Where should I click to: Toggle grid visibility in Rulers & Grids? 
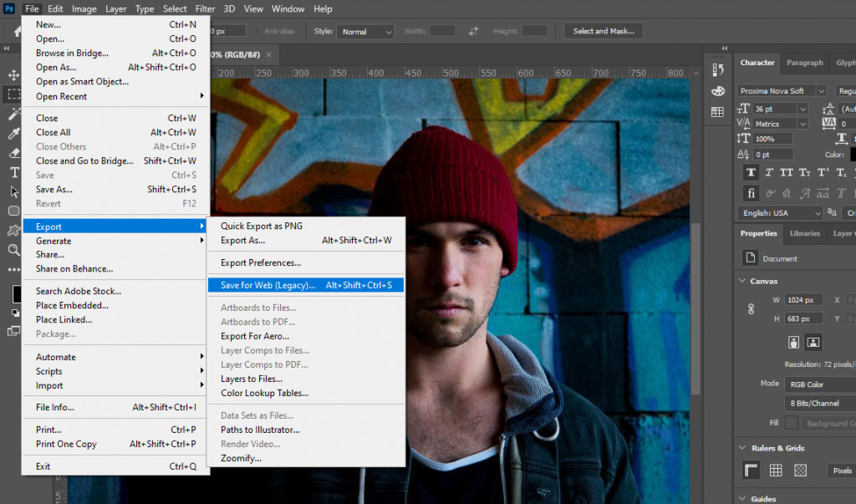(776, 470)
